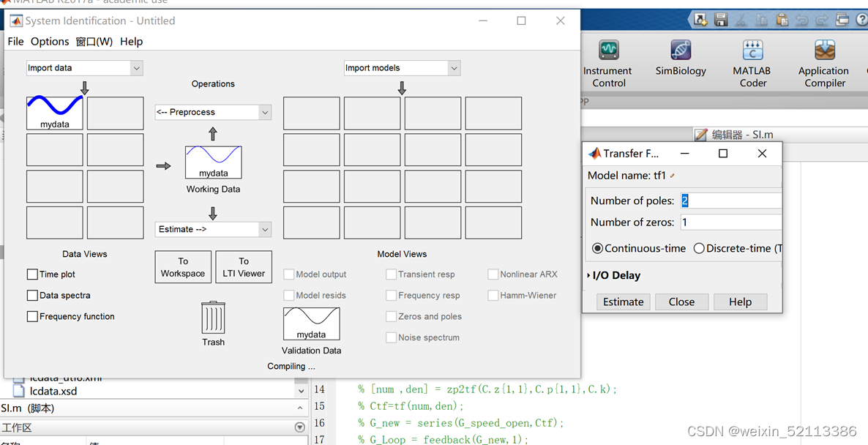Click the notepad icon of the SI.m editor tab
Viewport: 868px width, 445px height.
(x=701, y=135)
